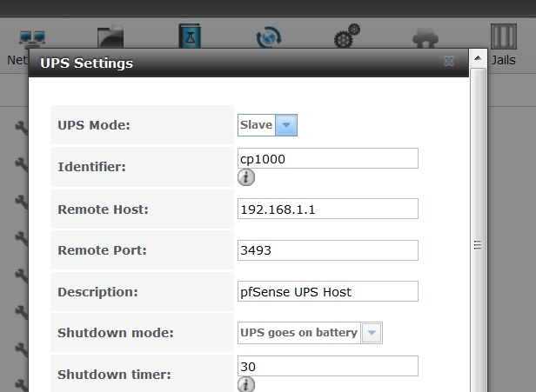Click the Identifier label

point(91,167)
